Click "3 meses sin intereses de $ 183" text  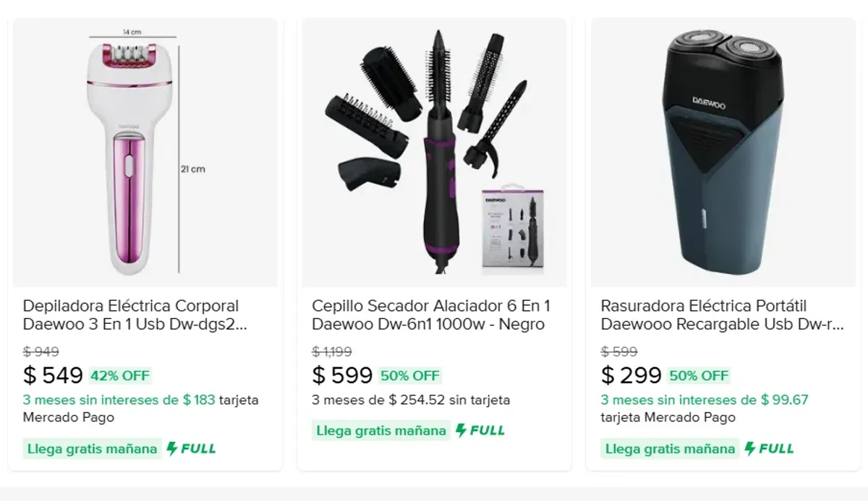pos(119,400)
